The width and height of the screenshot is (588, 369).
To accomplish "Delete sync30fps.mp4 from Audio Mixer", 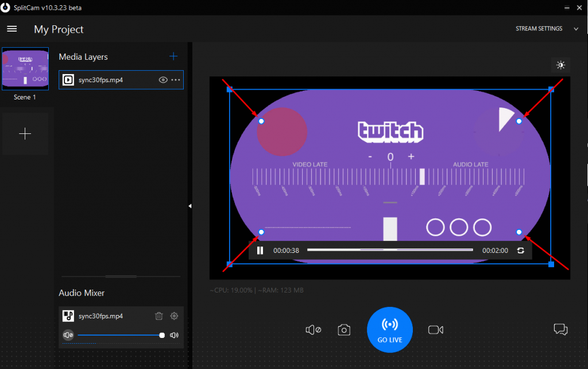I will (158, 316).
